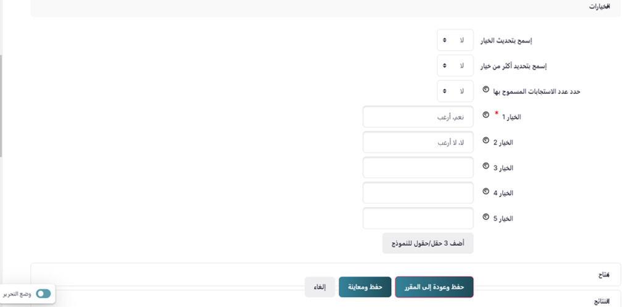Open help for limiting allowed responses
The width and height of the screenshot is (644, 307).
tap(486, 90)
